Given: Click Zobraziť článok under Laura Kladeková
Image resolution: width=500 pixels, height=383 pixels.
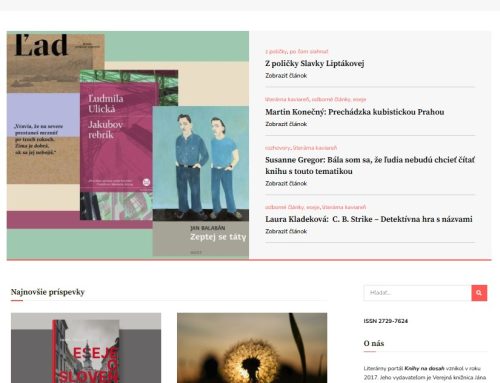Looking at the screenshot, I should [286, 231].
